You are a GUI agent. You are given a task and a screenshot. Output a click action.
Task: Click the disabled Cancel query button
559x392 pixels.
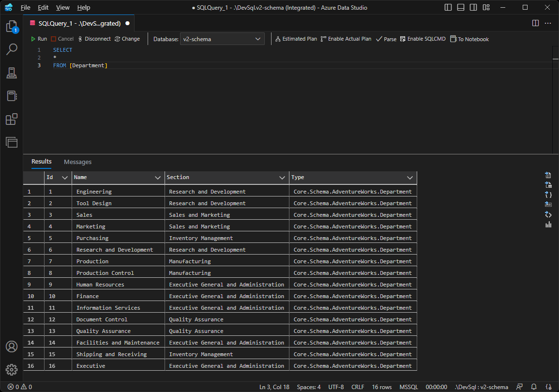[x=62, y=39]
